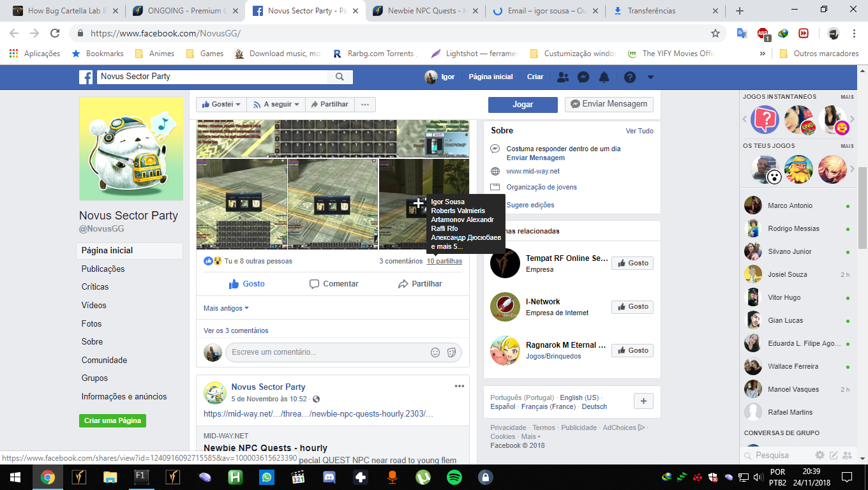The height and width of the screenshot is (490, 868).
Task: Open chat with Marco Antonio
Action: coord(798,205)
